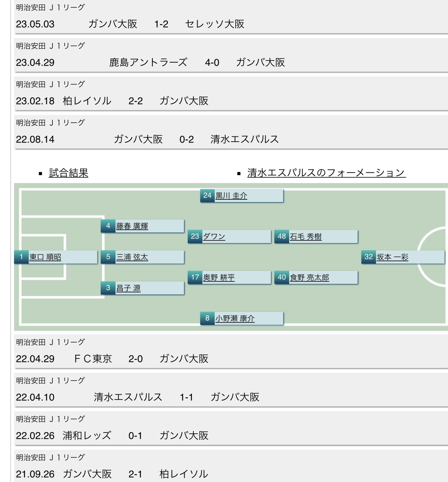
Task: Open 奥野 耕平 player link
Action: click(x=218, y=278)
